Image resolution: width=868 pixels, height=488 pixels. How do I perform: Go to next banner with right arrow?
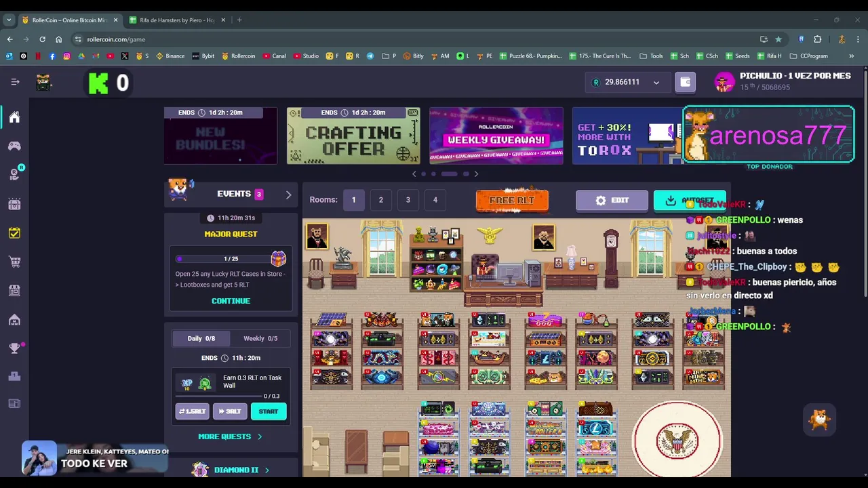pos(476,174)
